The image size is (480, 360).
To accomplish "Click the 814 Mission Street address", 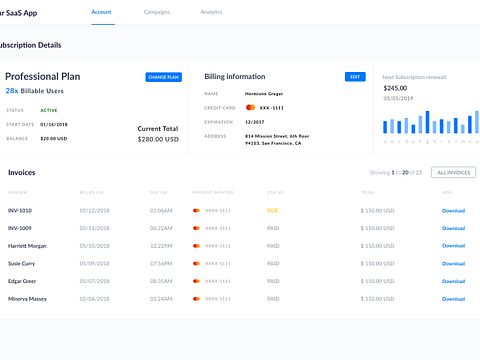I will tap(277, 140).
